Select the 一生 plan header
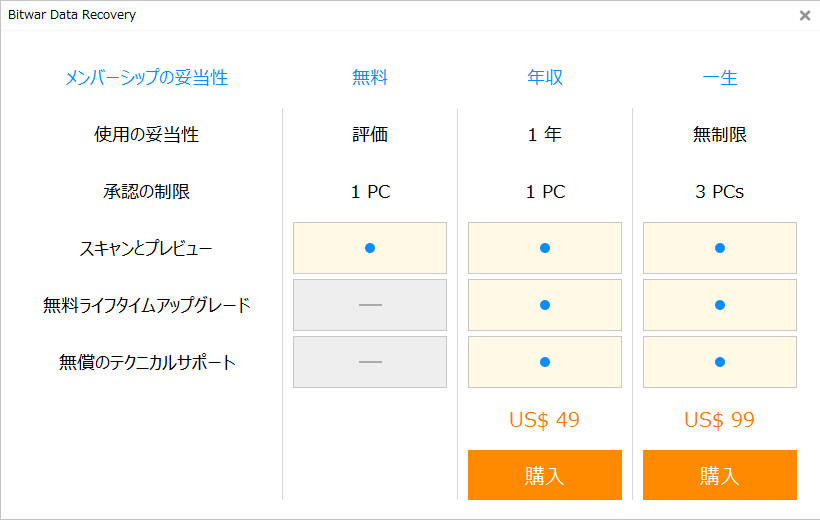 (x=720, y=77)
